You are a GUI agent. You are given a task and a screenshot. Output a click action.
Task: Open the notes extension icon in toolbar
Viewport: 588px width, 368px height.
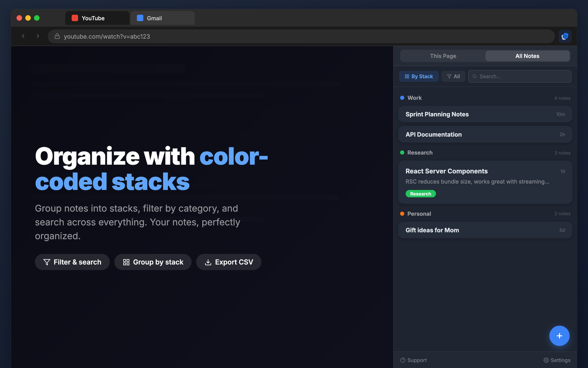pos(565,36)
